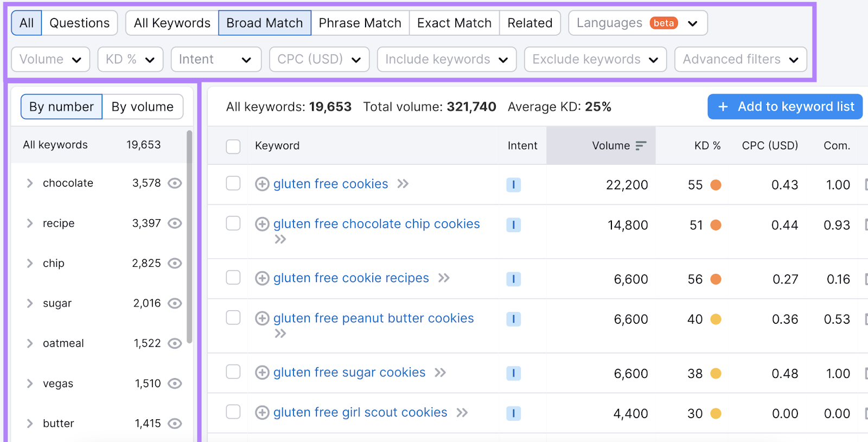The image size is (868, 442).
Task: Add "gluten free peanut butter cookies" via plus icon
Action: coord(262,318)
